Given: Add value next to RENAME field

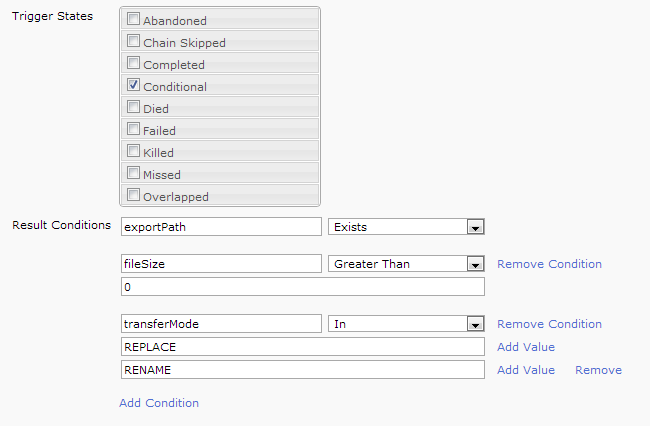Looking at the screenshot, I should (525, 370).
